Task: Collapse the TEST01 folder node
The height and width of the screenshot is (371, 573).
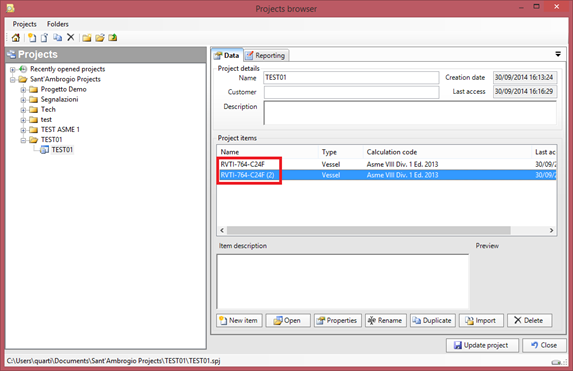Action: tap(23, 140)
